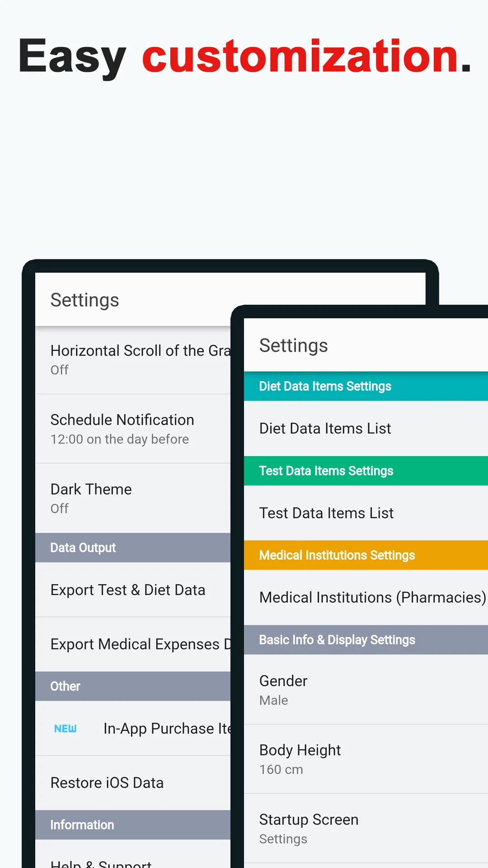This screenshot has height=868, width=488.
Task: Select Restore iOS Data option
Action: (x=133, y=783)
